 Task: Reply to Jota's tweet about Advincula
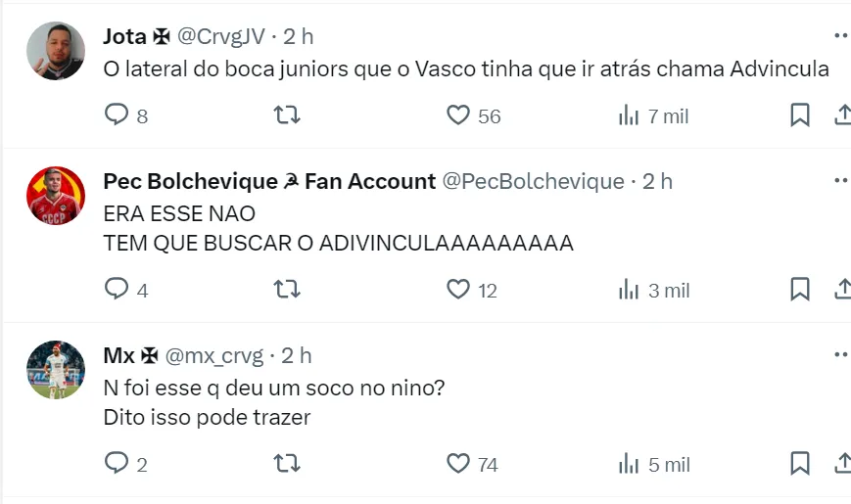(x=118, y=115)
